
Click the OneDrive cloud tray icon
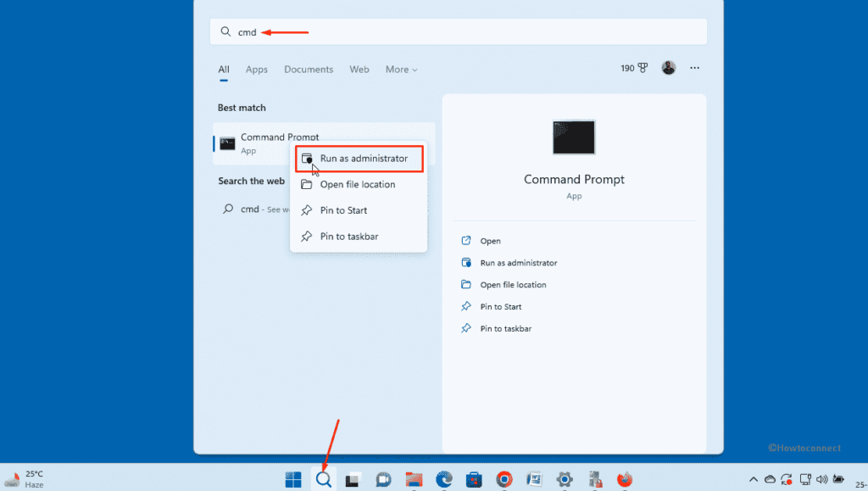point(770,479)
